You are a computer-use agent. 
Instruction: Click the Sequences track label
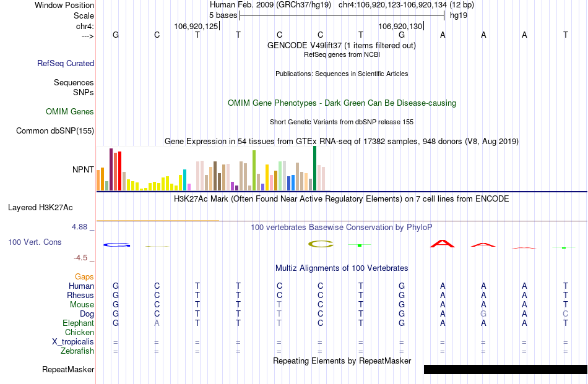(74, 82)
